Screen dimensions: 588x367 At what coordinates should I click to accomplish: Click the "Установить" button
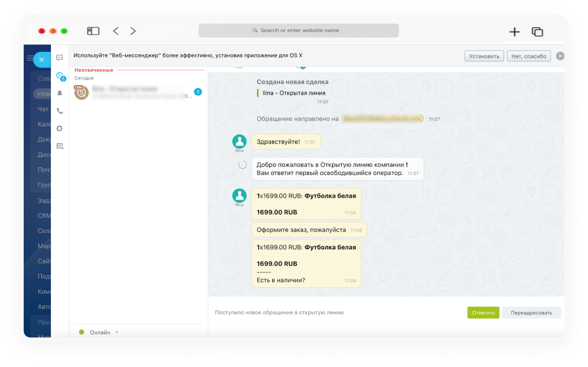pyautogui.click(x=484, y=56)
